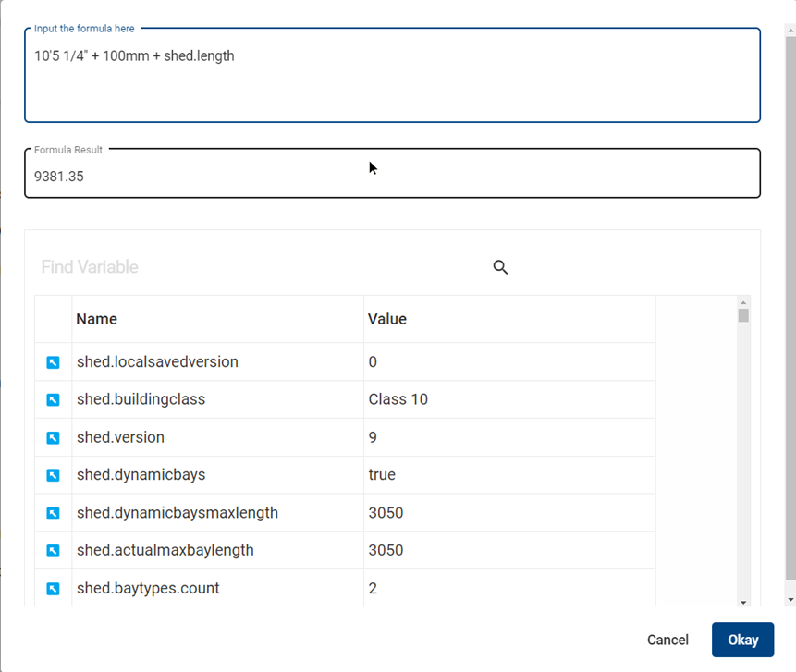
Task: Click the true value for shed.dynamicbays
Action: tap(509, 475)
